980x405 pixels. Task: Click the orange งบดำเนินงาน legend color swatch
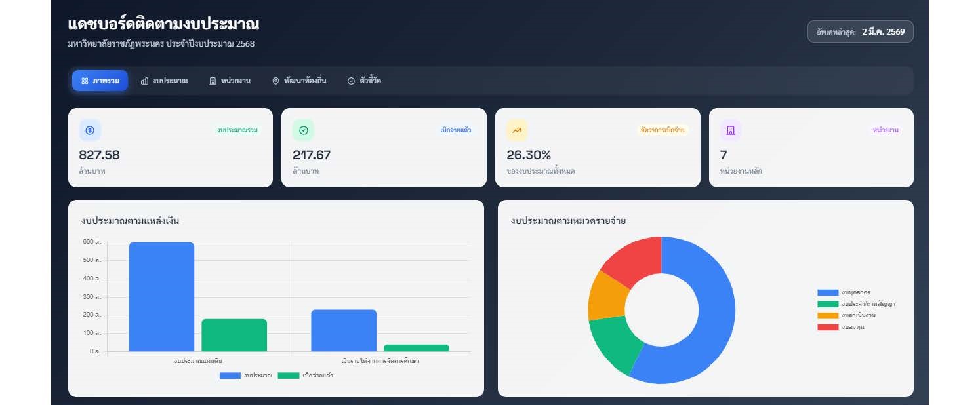click(827, 315)
